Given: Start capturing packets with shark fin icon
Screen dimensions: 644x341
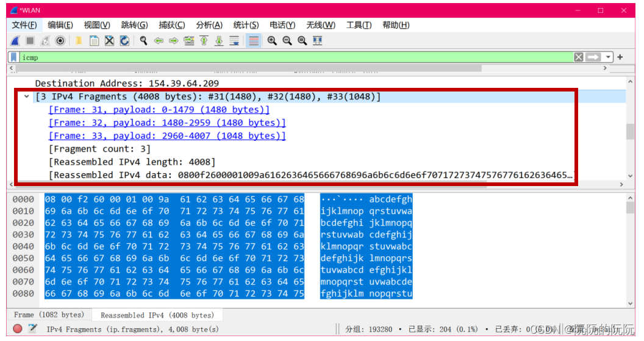Looking at the screenshot, I should coord(15,41).
